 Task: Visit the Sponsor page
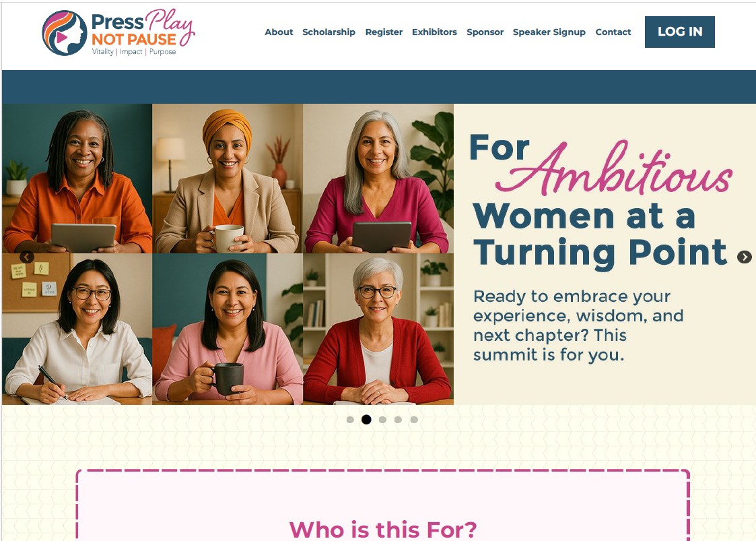coord(485,32)
